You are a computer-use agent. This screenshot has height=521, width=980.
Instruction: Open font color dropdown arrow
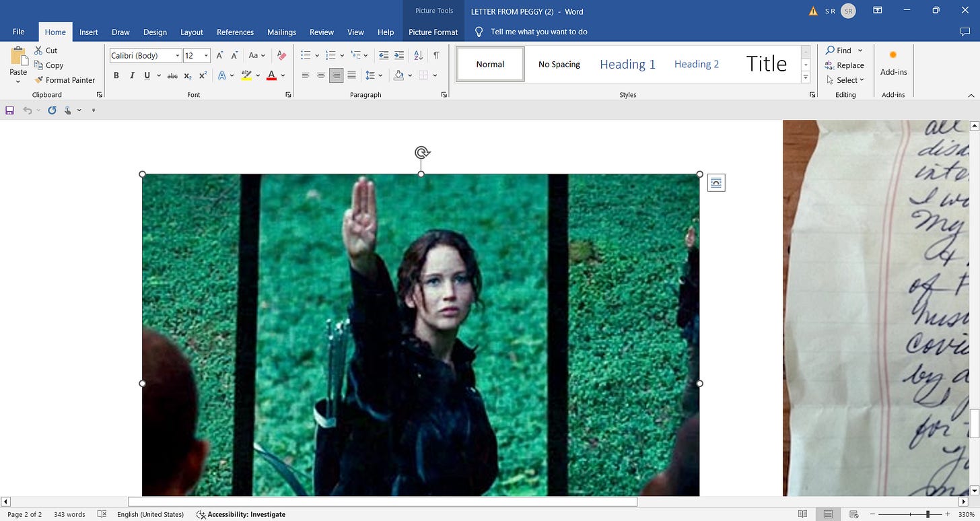click(283, 75)
